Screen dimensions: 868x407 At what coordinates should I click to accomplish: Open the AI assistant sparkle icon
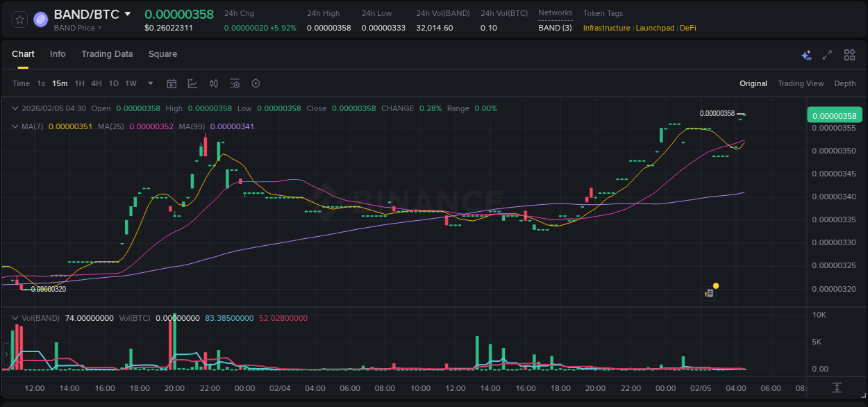[x=806, y=55]
